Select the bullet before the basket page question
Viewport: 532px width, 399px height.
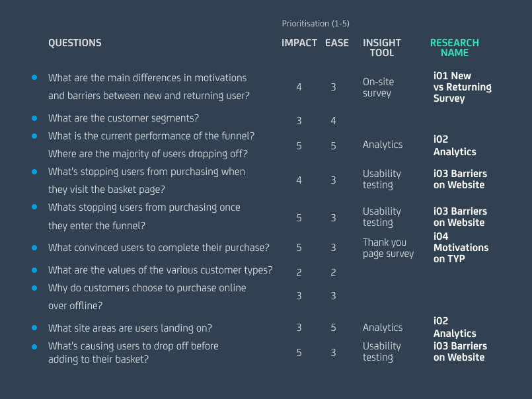[34, 171]
